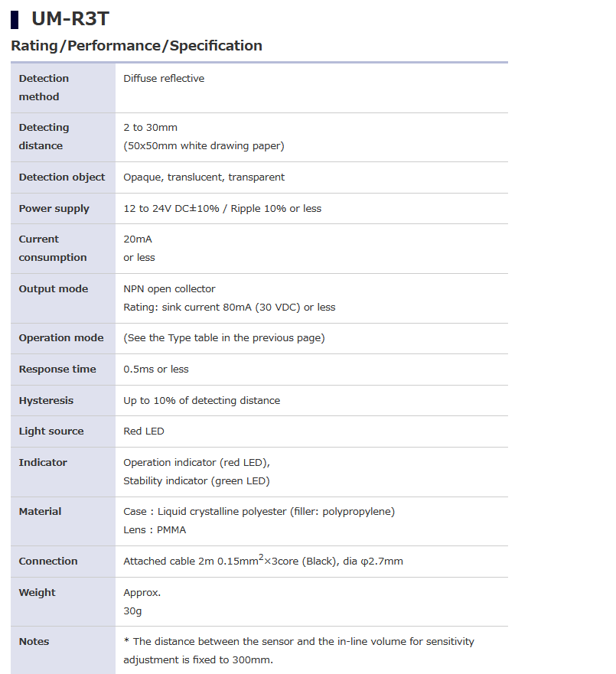Click the Current consumption row label
This screenshot has height=674, width=616.
52,248
